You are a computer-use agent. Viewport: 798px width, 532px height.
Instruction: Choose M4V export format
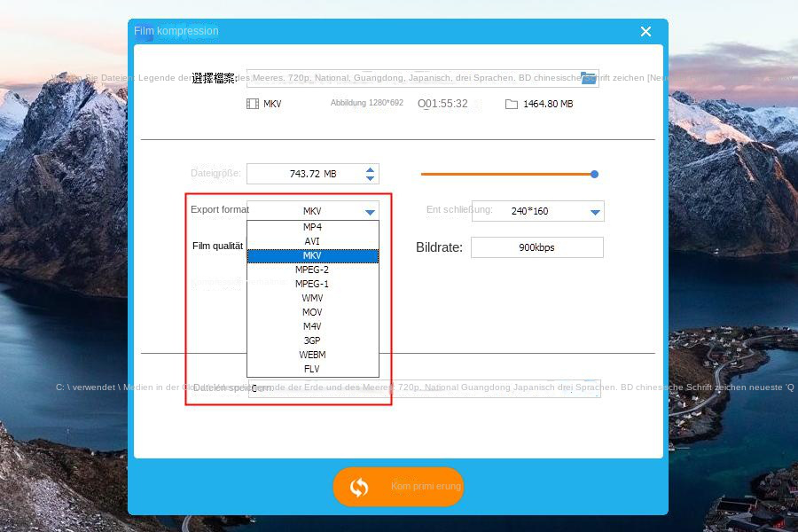(312, 326)
